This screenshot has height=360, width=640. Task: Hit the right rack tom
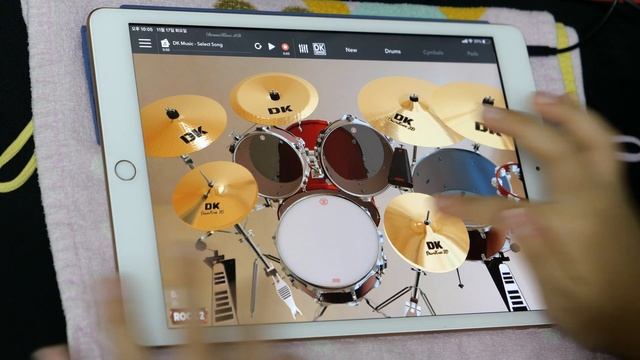tap(356, 157)
